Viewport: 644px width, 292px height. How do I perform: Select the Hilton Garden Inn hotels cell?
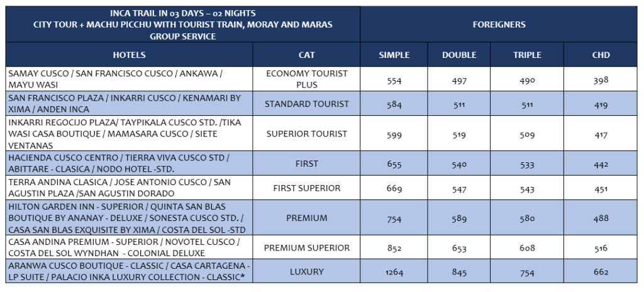pos(130,218)
